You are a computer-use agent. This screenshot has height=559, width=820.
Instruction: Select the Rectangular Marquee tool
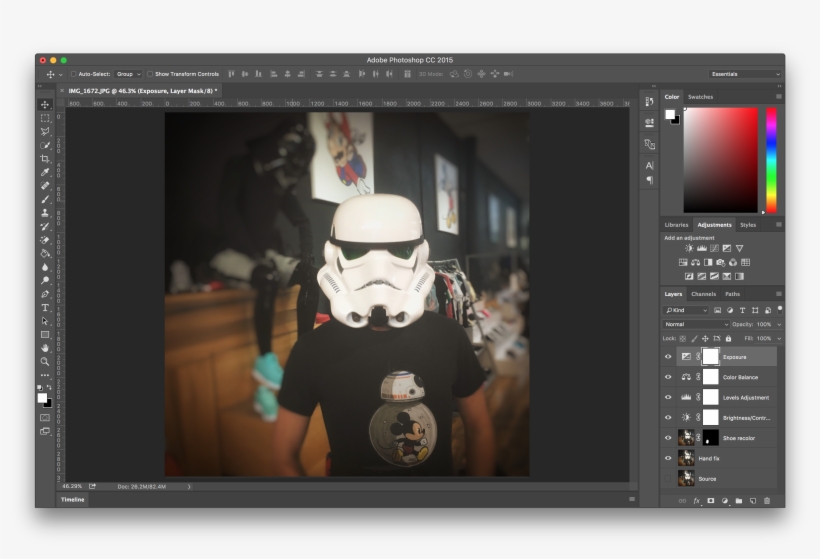pyautogui.click(x=45, y=118)
